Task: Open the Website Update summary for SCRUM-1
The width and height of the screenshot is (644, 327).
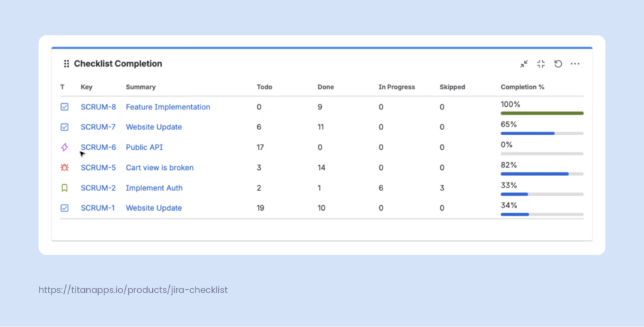Action: pyautogui.click(x=153, y=208)
